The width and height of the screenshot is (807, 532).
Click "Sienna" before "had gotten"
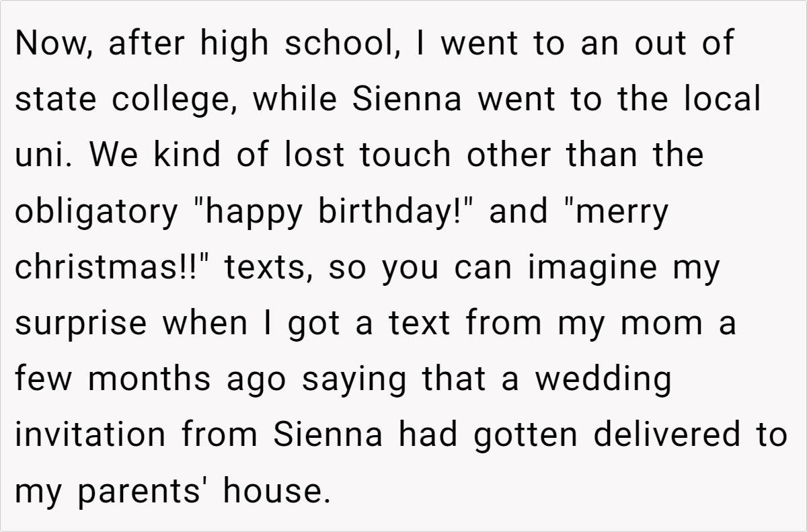point(328,434)
